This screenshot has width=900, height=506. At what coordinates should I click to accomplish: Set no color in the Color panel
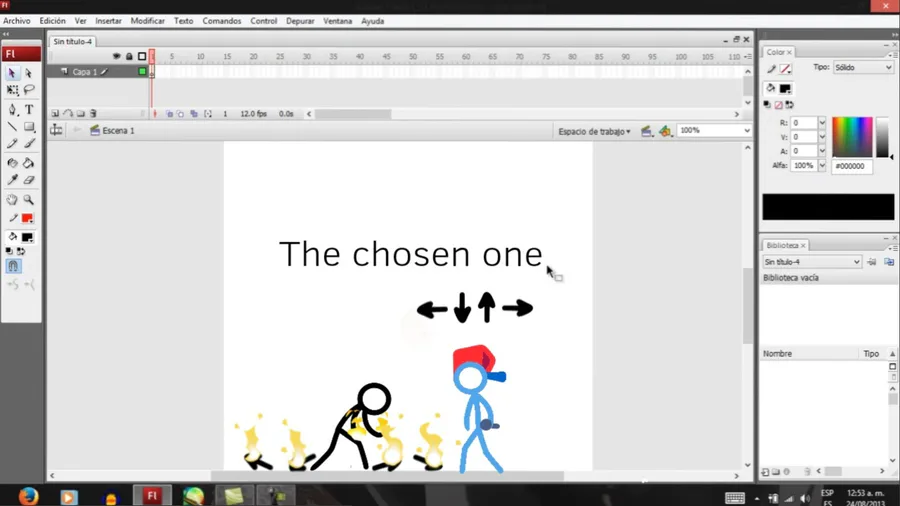tap(778, 105)
